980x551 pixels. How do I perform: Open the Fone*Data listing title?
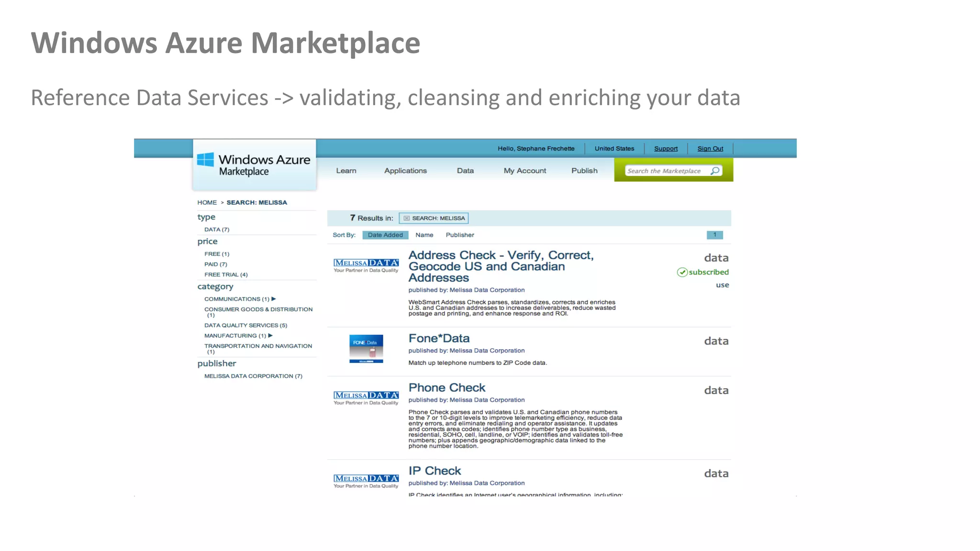pyautogui.click(x=439, y=339)
